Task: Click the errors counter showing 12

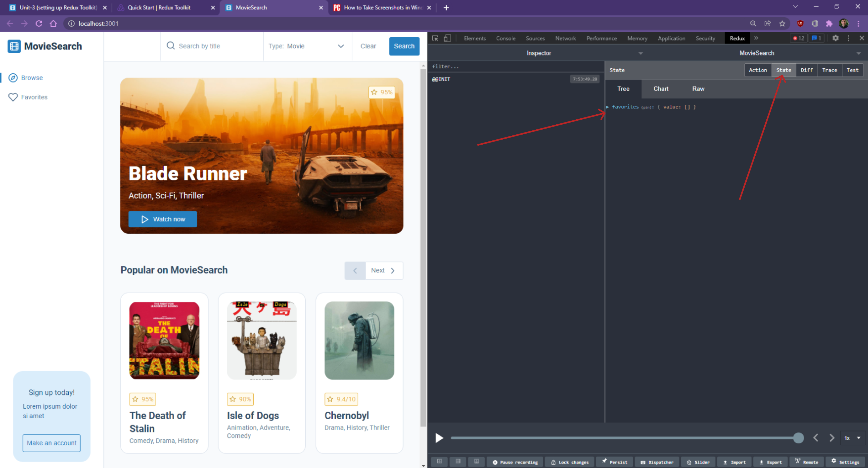Action: (798, 38)
